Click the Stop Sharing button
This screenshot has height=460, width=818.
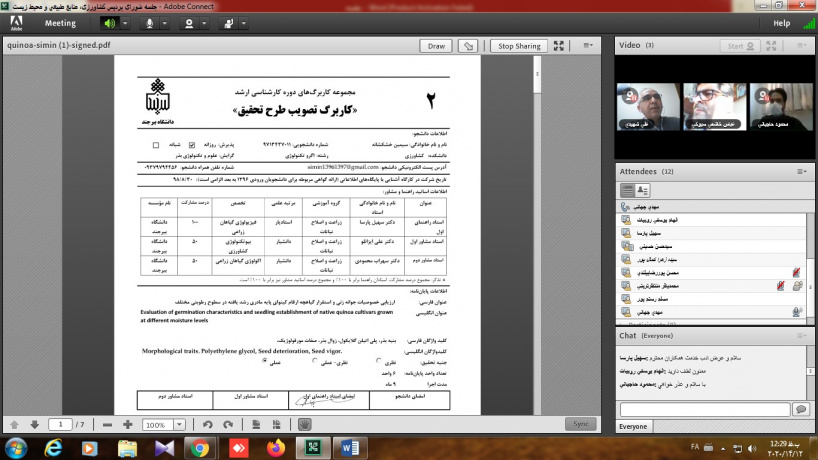click(519, 46)
